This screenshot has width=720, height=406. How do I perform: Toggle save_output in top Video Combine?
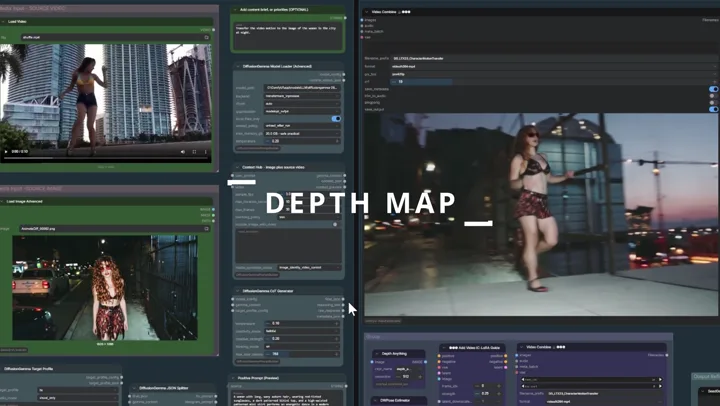[713, 109]
